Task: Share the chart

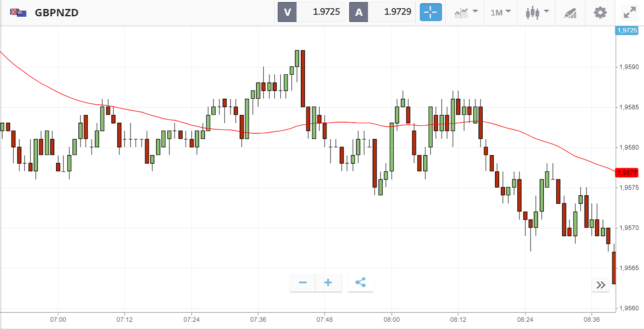Action: click(360, 283)
